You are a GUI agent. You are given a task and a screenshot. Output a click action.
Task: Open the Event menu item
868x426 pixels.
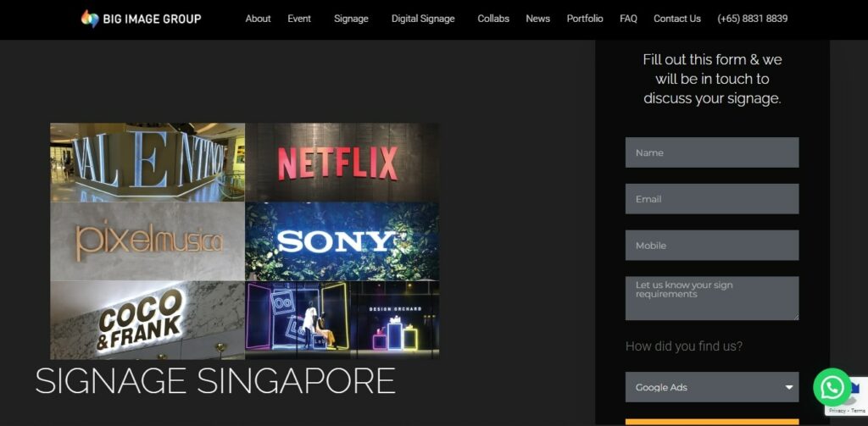pos(299,19)
